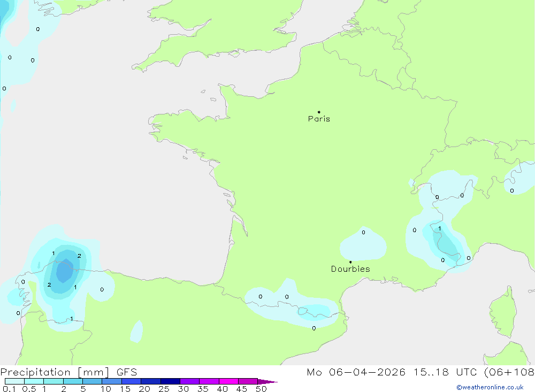Click the Paris city label
Image resolution: width=535 pixels, height=392 pixels.
point(319,119)
